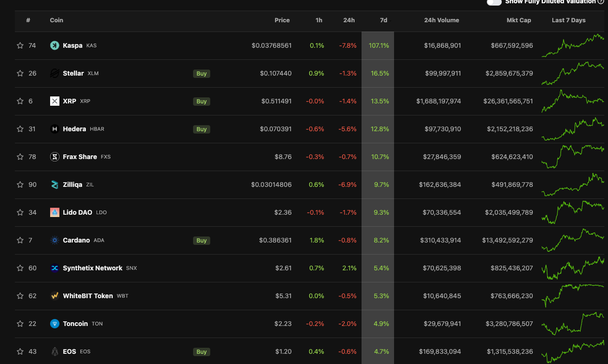Star the Synthetix Network row
The height and width of the screenshot is (364, 608).
(x=20, y=268)
